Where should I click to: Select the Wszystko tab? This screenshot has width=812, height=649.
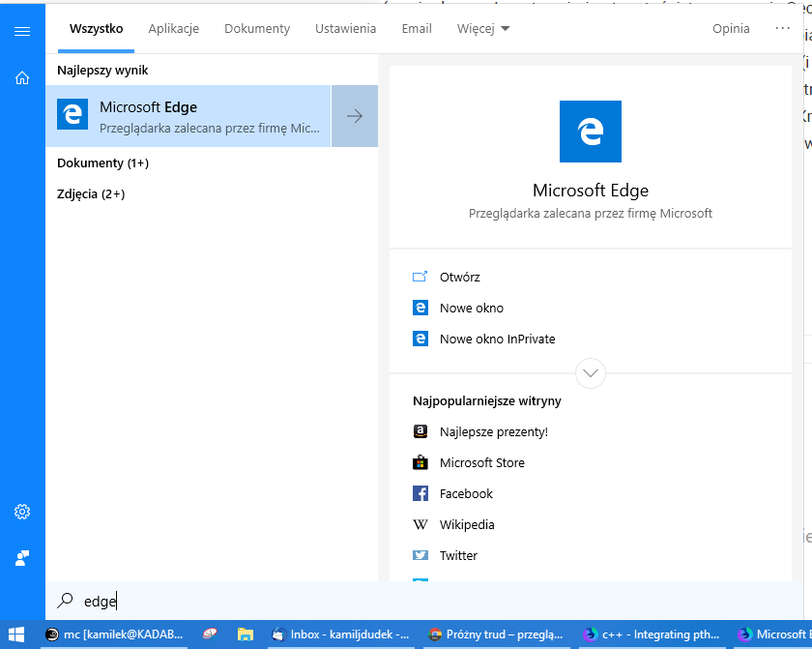pos(97,28)
